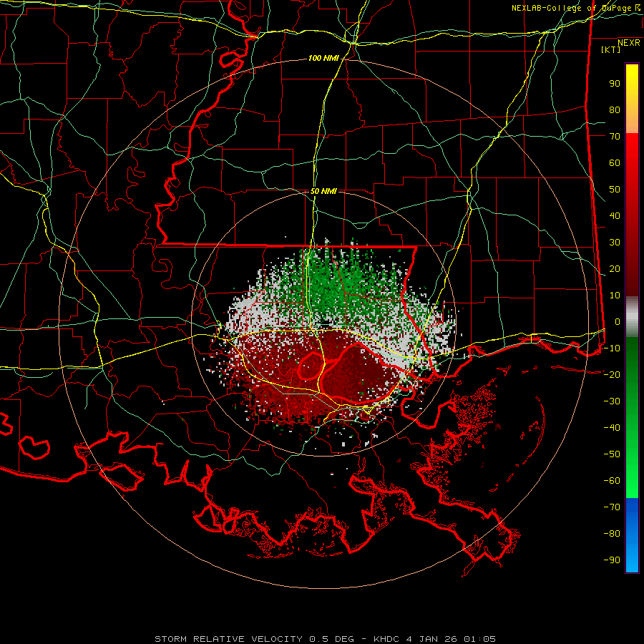
Task: Click the [KT] units label
Action: click(610, 49)
